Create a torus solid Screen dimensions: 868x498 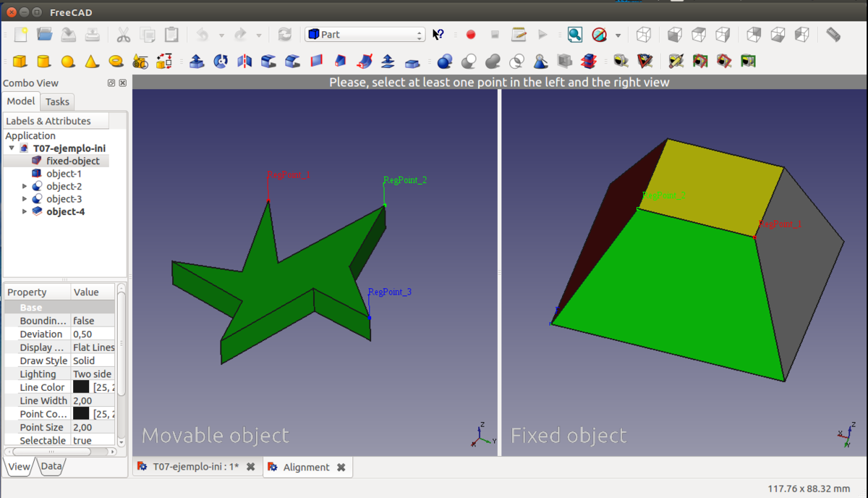click(x=115, y=62)
